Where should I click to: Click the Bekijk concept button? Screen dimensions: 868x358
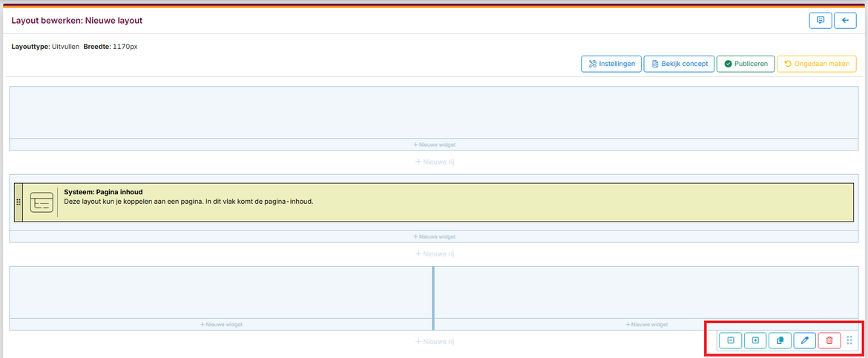[x=679, y=64]
